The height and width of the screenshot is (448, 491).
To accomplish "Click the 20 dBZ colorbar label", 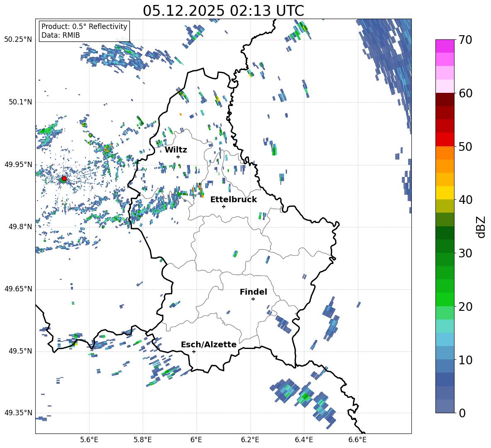I will [465, 307].
